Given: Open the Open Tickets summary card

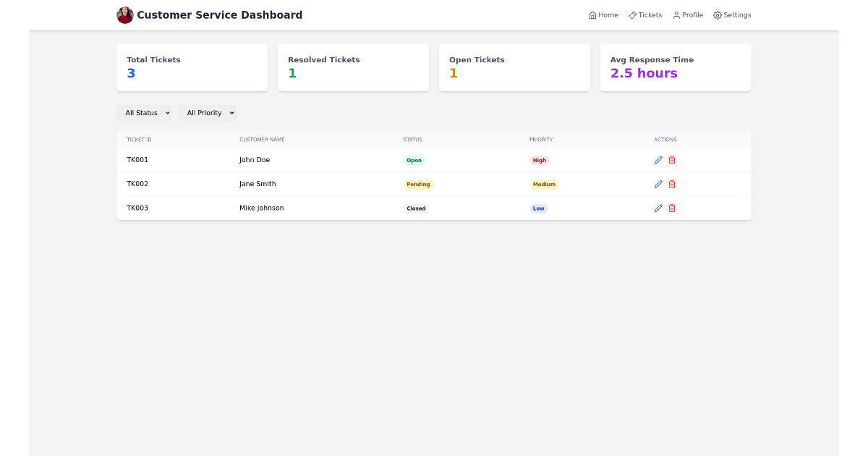Looking at the screenshot, I should pos(514,67).
